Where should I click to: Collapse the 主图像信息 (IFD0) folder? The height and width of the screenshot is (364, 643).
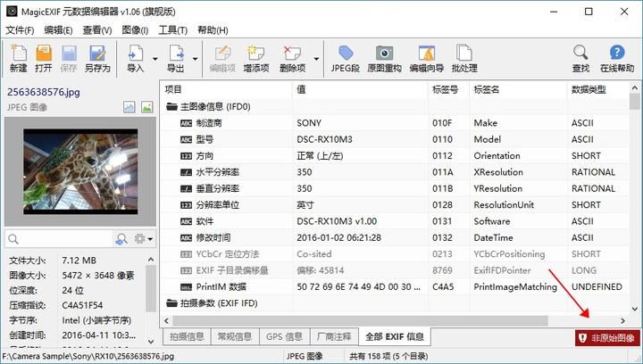pyautogui.click(x=171, y=107)
